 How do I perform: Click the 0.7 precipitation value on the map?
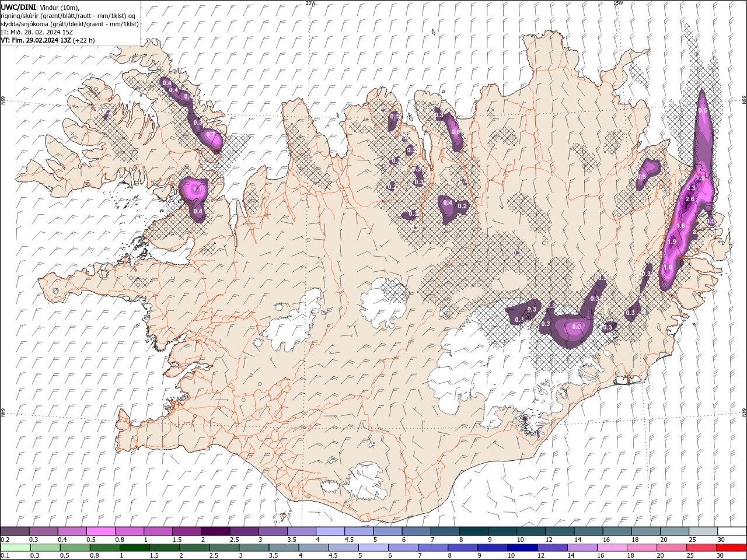click(211, 135)
